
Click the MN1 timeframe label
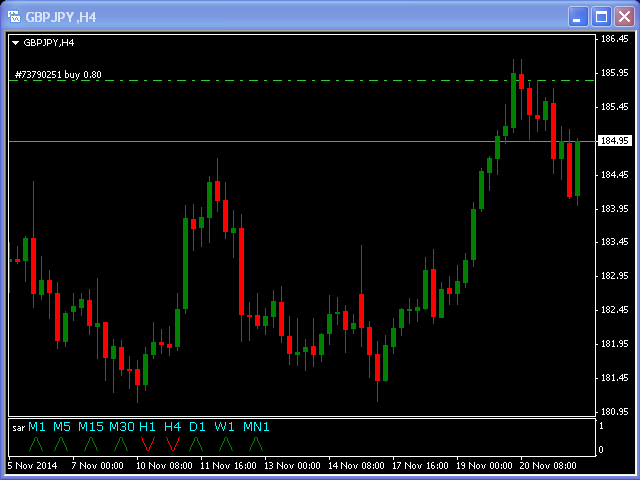coord(256,427)
